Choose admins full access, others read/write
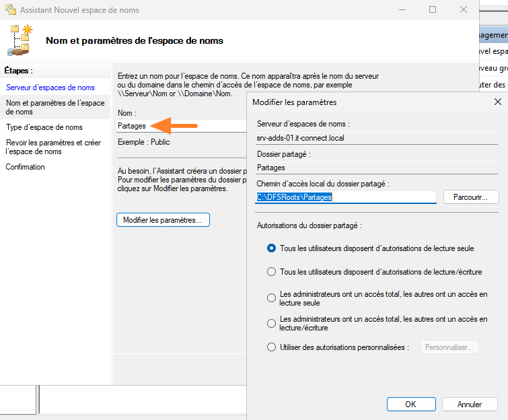Image resolution: width=508 pixels, height=420 pixels. pyautogui.click(x=271, y=324)
